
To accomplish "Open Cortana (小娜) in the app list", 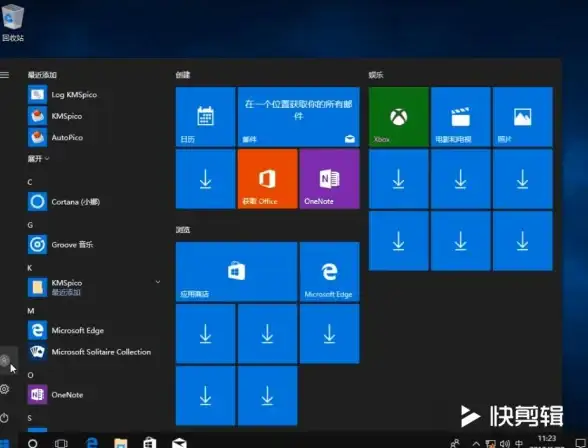I will 64,202.
